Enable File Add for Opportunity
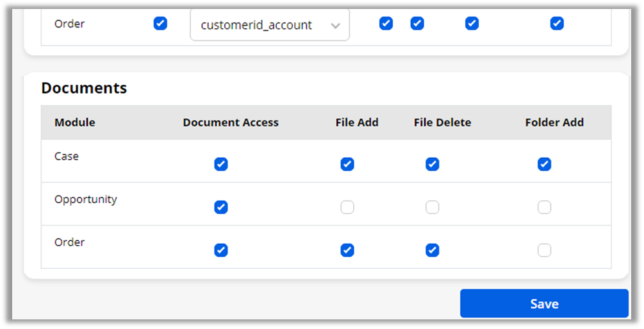The width and height of the screenshot is (644, 329). pos(347,207)
